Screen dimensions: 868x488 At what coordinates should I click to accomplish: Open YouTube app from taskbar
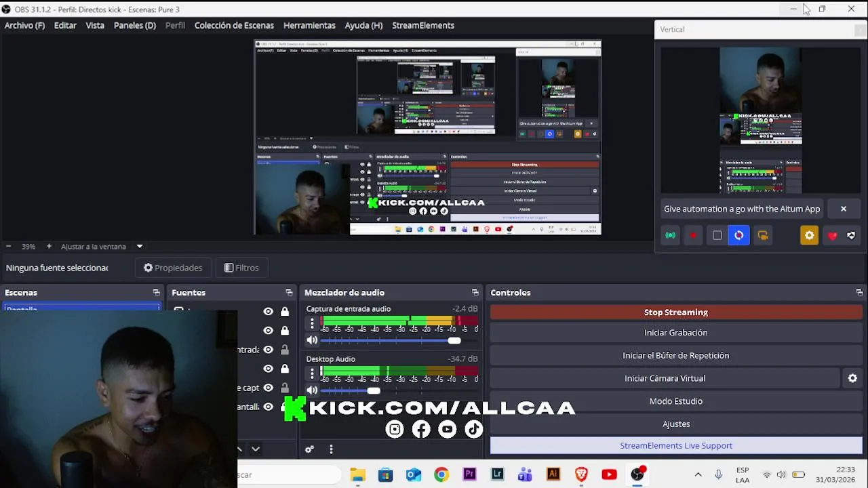coord(609,474)
